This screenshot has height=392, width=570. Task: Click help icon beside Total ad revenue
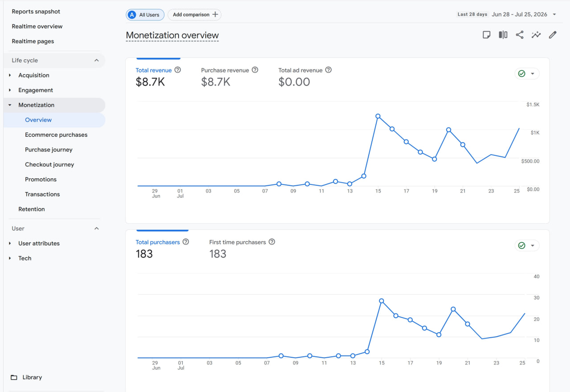tap(329, 70)
